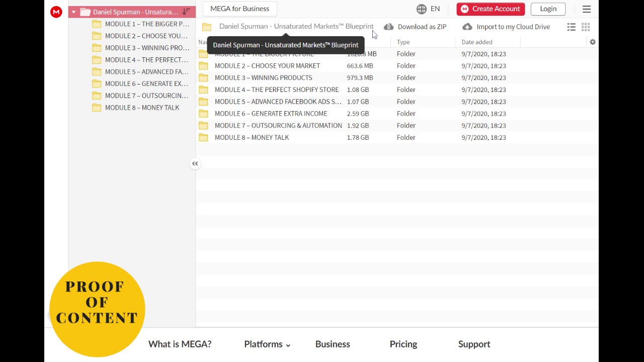Viewport: 644px width, 362px height.
Task: Select MODULE 1 – THE BIGGER P... in sidebar tree
Action: click(147, 24)
